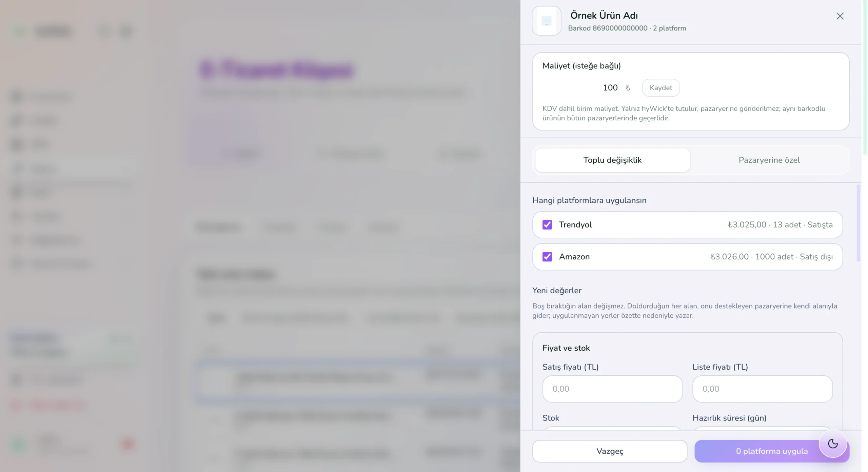
Task: Click the Amazon price text ₺3.026,00 · 1000 adet
Action: click(752, 257)
